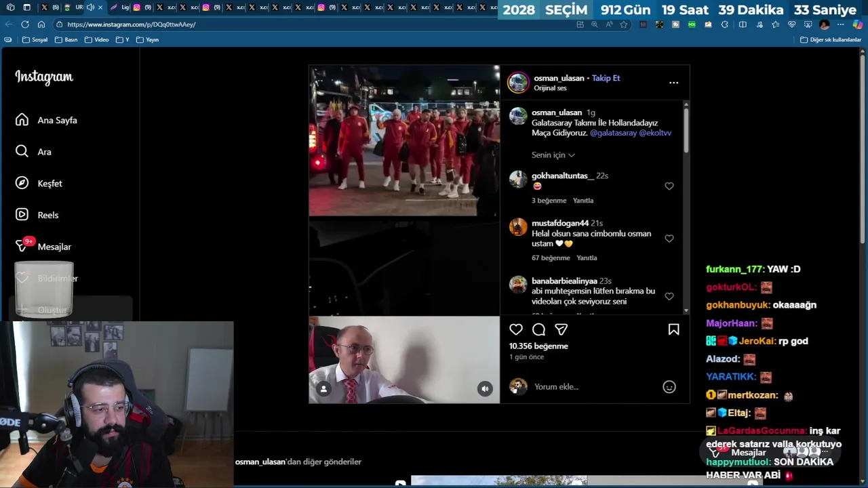Open the Y bookmarks folder
The image size is (868, 488).
[x=123, y=40]
